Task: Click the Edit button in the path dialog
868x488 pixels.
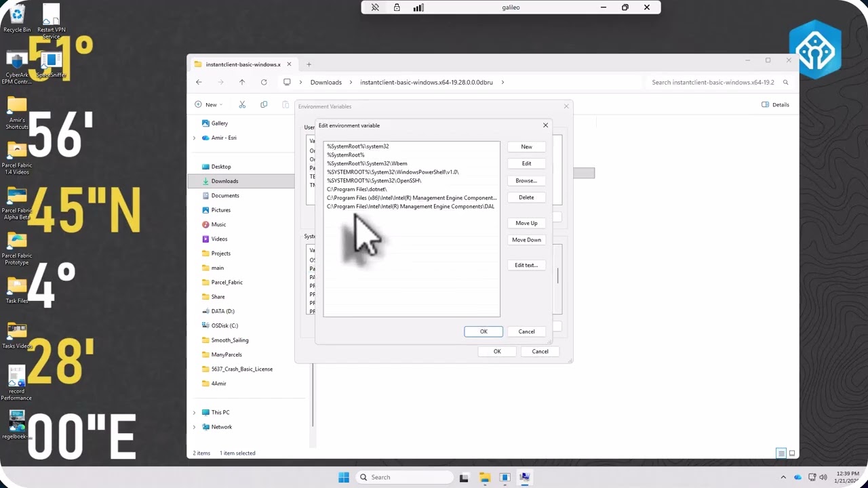Action: (526, 163)
